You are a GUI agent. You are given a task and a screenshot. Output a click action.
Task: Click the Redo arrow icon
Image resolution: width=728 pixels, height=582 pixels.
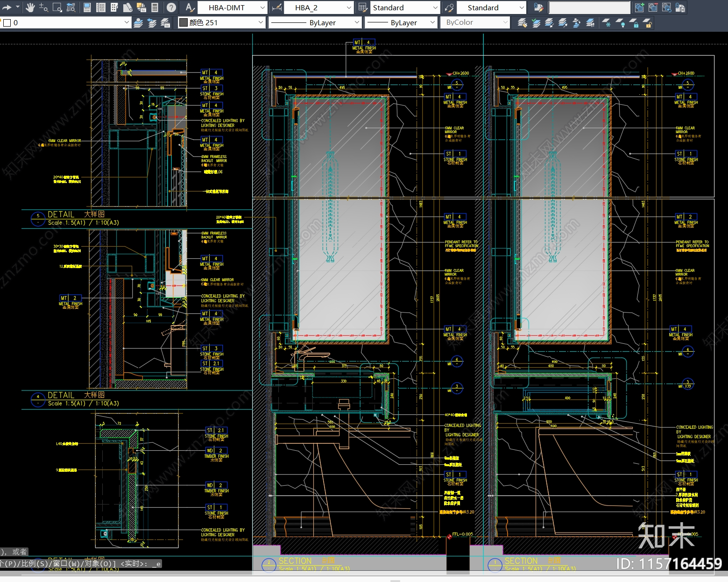point(7,7)
